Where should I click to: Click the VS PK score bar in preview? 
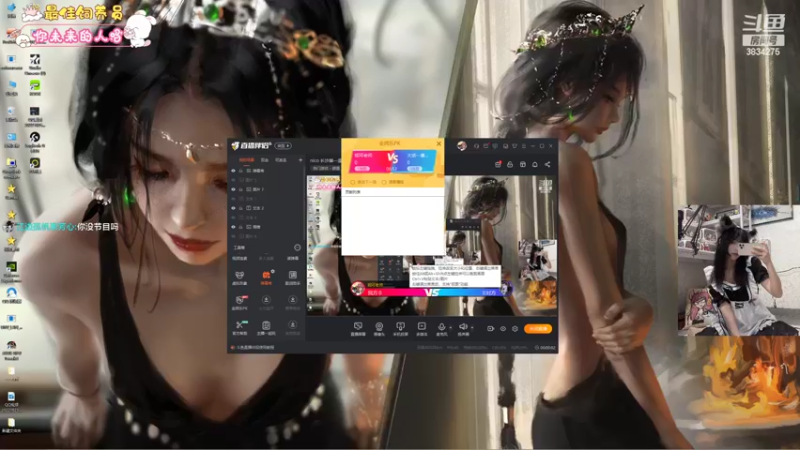431,292
